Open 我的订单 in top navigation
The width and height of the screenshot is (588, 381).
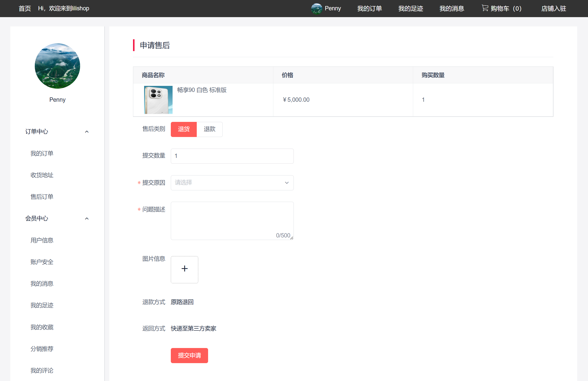click(x=370, y=9)
